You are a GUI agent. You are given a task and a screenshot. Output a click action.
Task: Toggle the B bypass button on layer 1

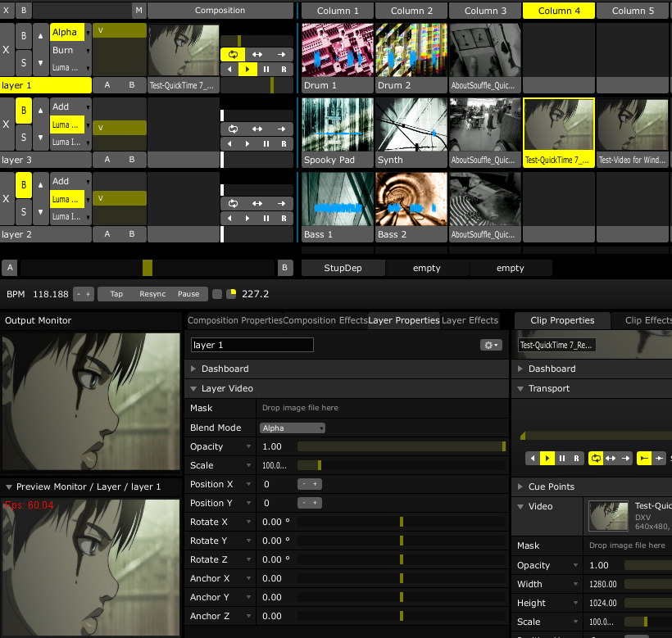pos(24,36)
